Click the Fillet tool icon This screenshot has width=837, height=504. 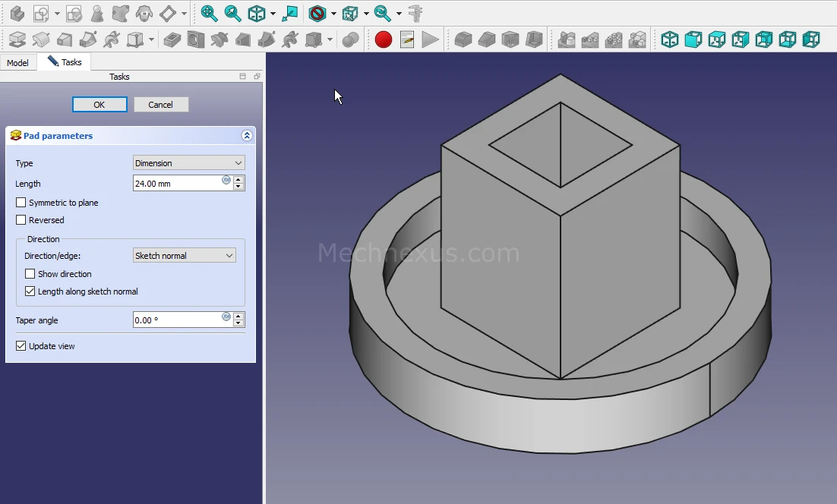click(463, 39)
